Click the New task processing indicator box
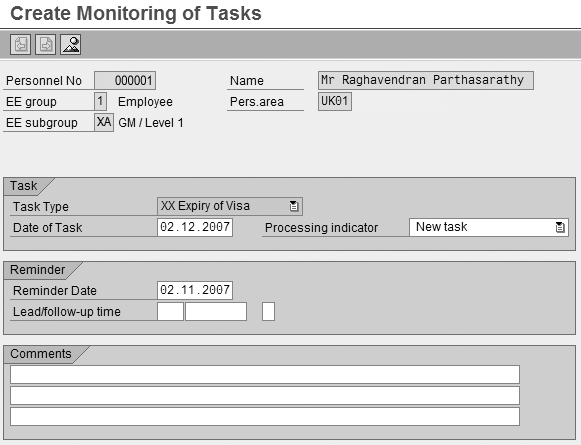Screen dimensions: 581x445 (489, 228)
